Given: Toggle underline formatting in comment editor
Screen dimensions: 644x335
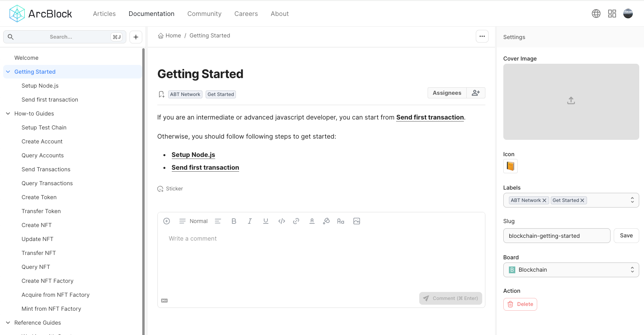Looking at the screenshot, I should pyautogui.click(x=266, y=221).
